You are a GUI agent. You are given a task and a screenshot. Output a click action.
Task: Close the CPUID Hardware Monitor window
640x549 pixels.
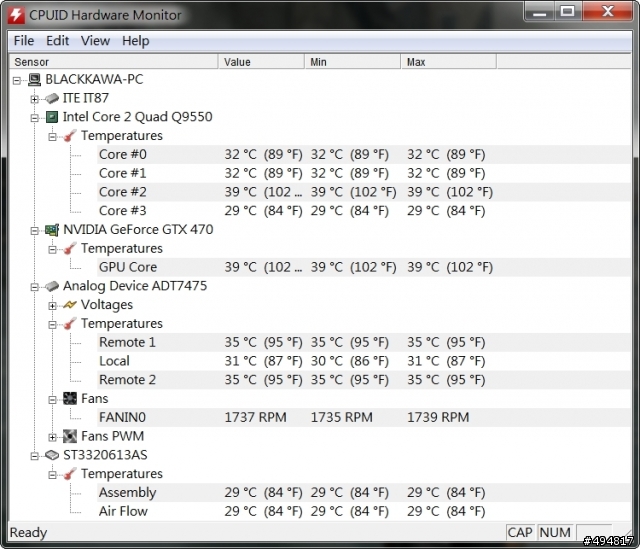(608, 11)
